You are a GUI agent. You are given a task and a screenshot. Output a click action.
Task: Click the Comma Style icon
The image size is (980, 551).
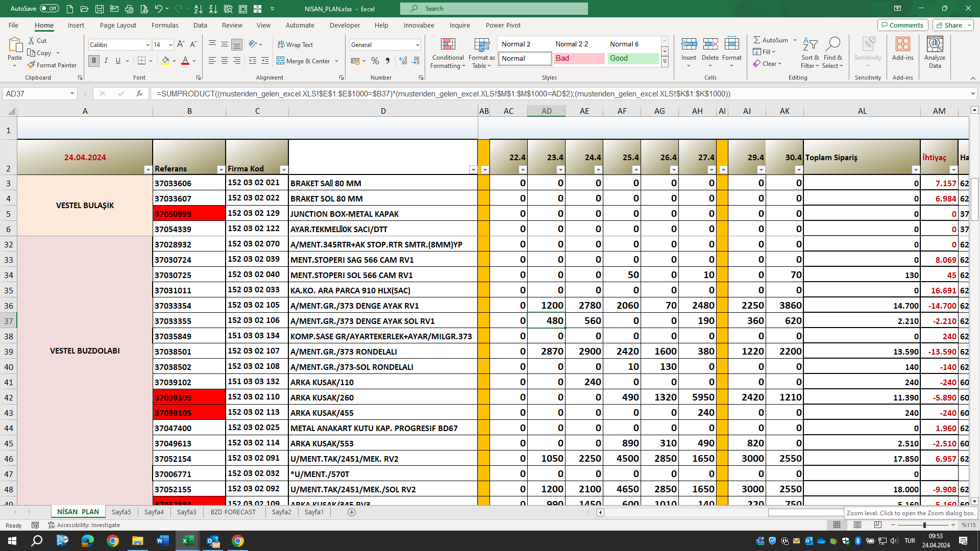pyautogui.click(x=387, y=61)
